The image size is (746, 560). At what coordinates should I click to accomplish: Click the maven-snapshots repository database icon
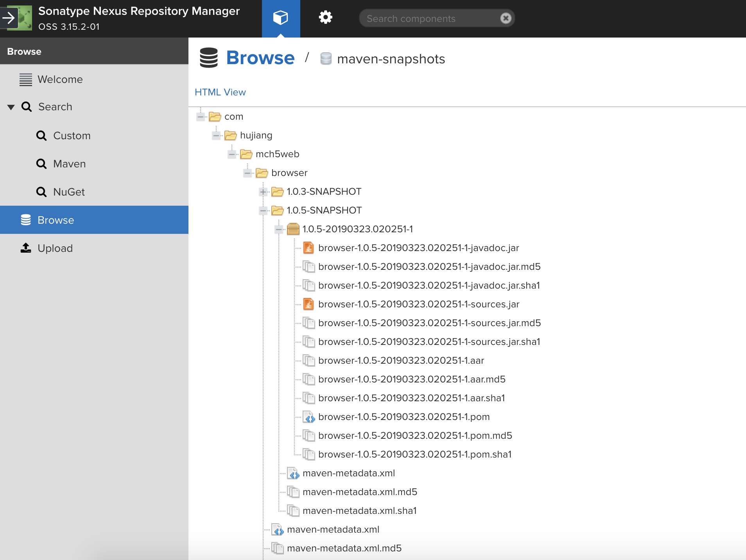pos(326,59)
